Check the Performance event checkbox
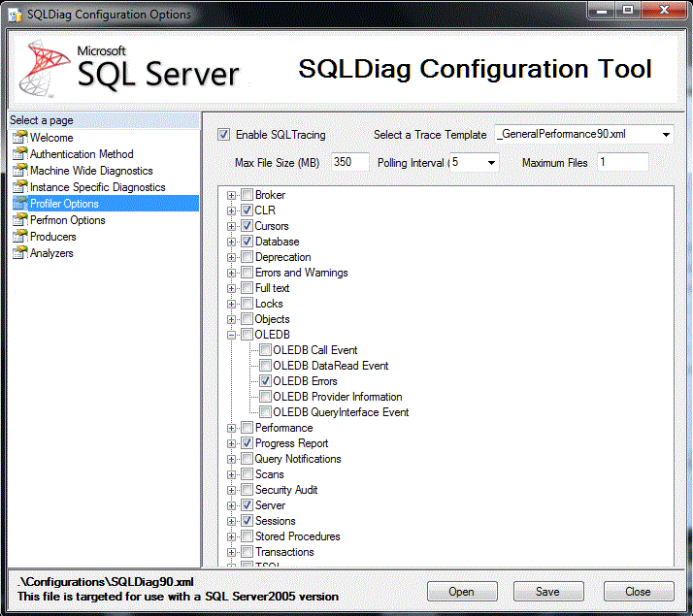This screenshot has height=616, width=693. point(247,428)
